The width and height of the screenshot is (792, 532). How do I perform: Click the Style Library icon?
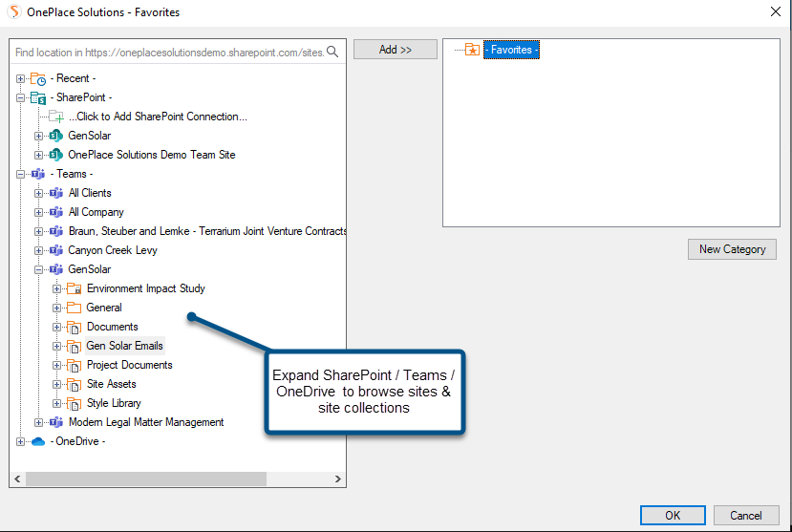tap(75, 404)
